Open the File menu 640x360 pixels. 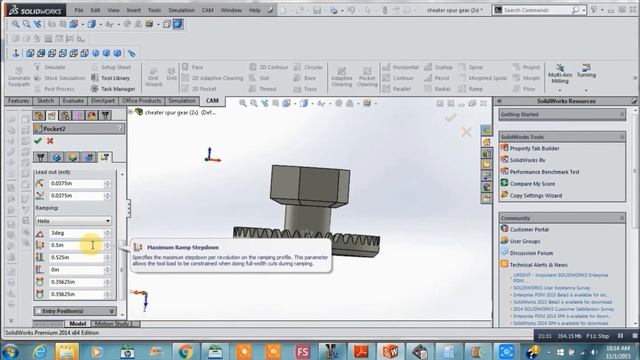(x=79, y=10)
